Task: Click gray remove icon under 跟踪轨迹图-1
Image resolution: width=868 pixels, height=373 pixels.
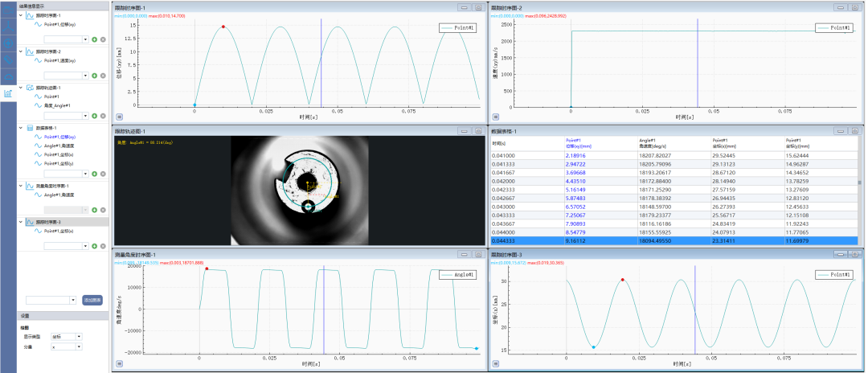Action: point(103,117)
